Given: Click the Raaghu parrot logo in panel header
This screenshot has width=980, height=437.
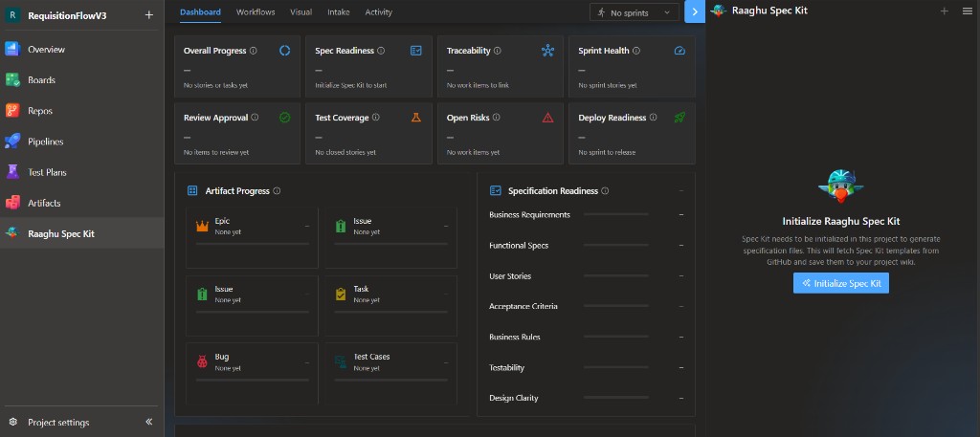Looking at the screenshot, I should [718, 11].
